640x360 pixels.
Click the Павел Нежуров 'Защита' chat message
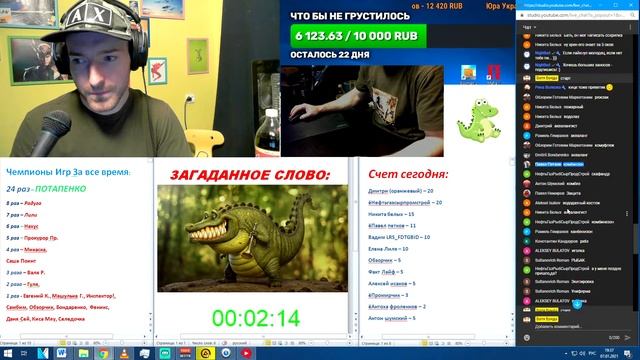[x=557, y=193]
